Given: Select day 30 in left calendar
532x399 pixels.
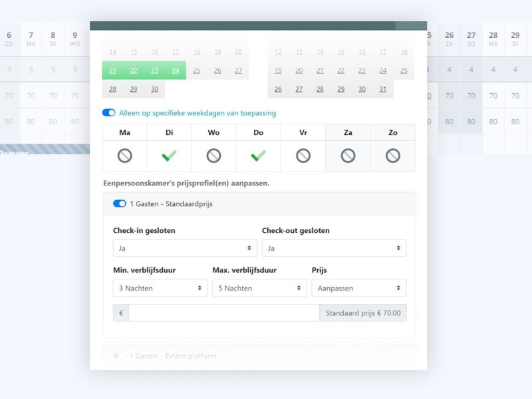Looking at the screenshot, I should (154, 89).
